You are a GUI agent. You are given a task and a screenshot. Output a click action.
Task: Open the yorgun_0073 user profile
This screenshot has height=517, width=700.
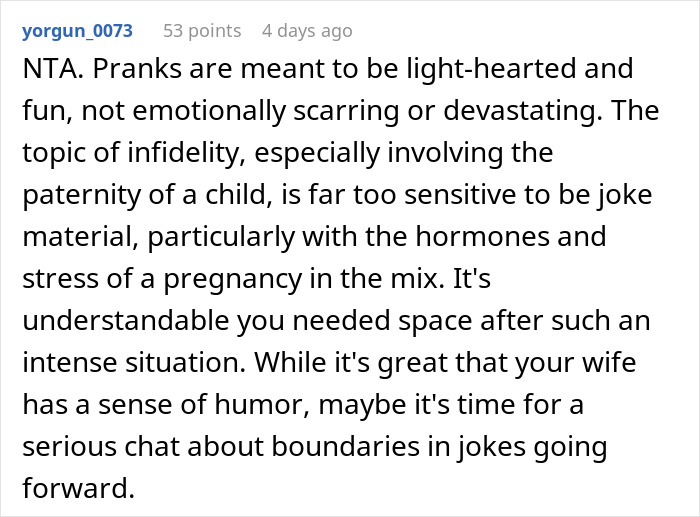pos(77,31)
